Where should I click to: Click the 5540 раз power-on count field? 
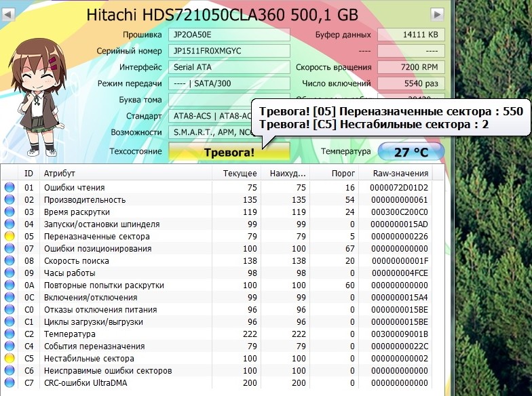411,83
